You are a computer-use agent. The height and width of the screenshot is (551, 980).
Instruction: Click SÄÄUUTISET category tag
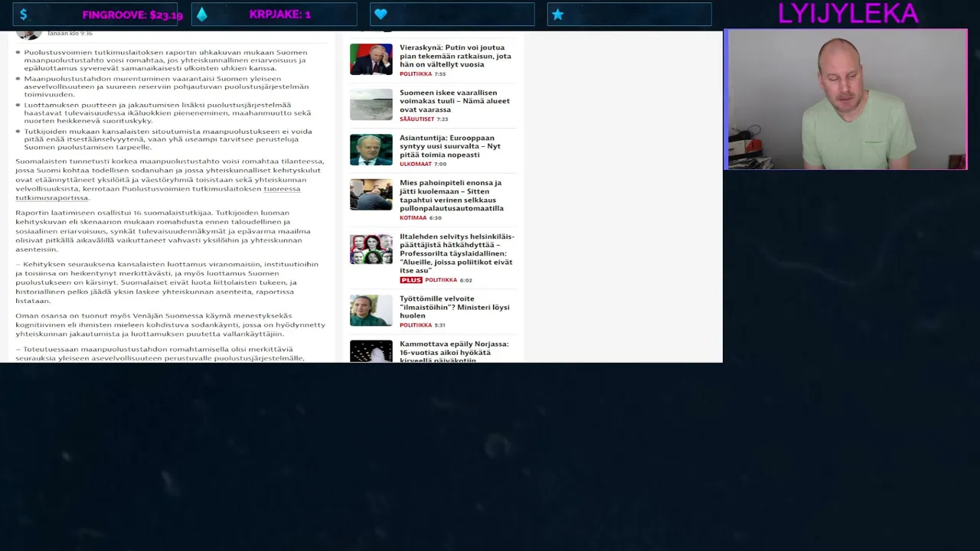(x=416, y=119)
